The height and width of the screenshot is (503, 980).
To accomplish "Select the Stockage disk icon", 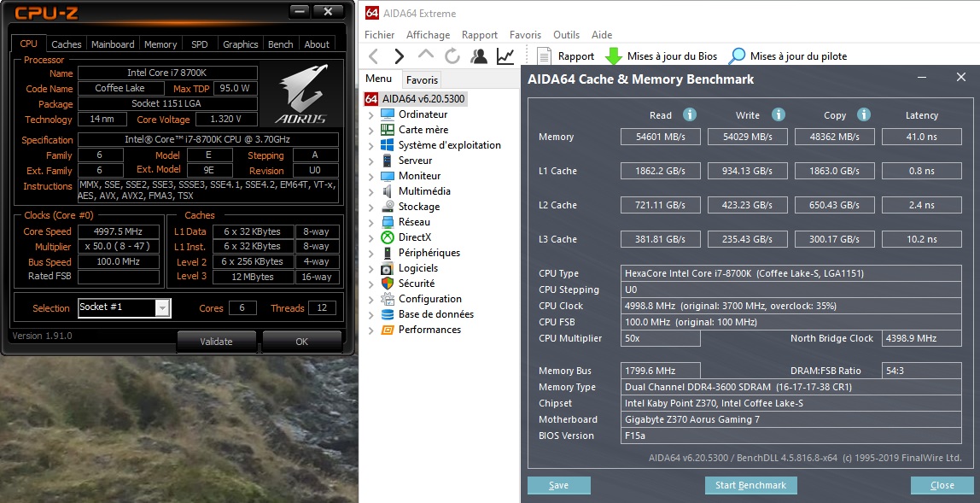I will pyautogui.click(x=388, y=207).
